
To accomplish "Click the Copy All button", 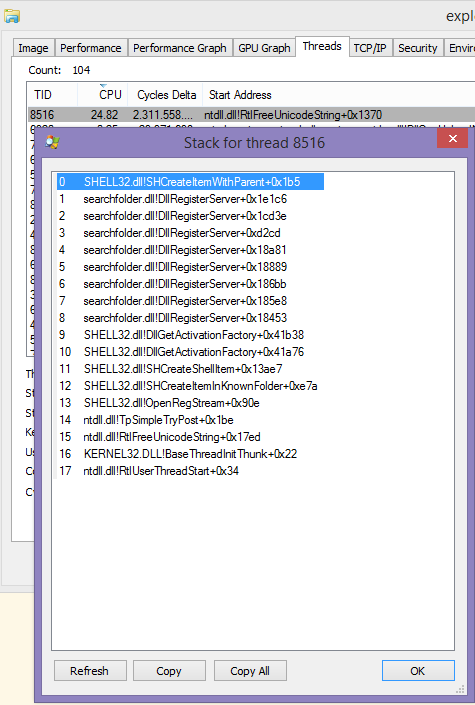I will tap(250, 671).
